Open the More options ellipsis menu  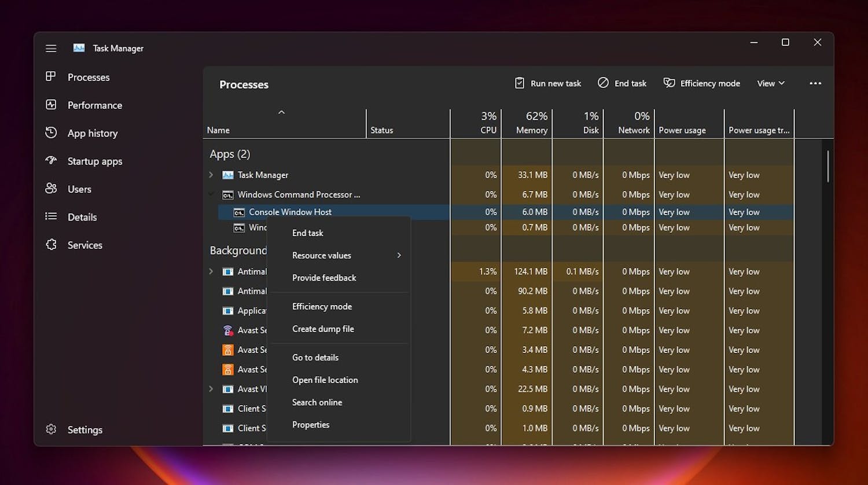(815, 83)
